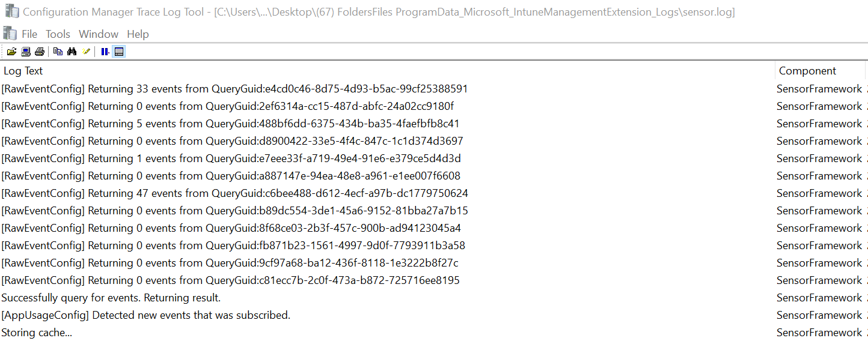Image resolution: width=868 pixels, height=344 pixels.
Task: Click SensorFramework cell in the 33 events row
Action: point(819,89)
